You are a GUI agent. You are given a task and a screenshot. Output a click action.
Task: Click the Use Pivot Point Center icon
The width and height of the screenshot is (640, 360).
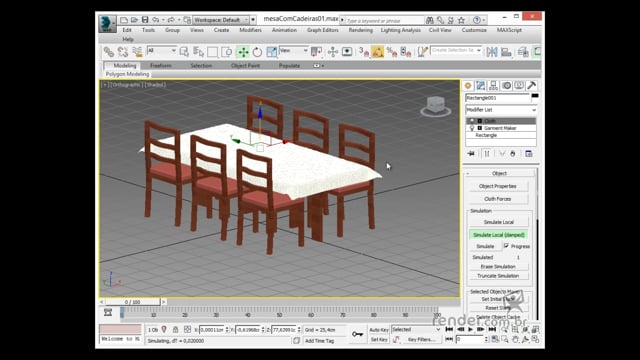click(x=316, y=52)
